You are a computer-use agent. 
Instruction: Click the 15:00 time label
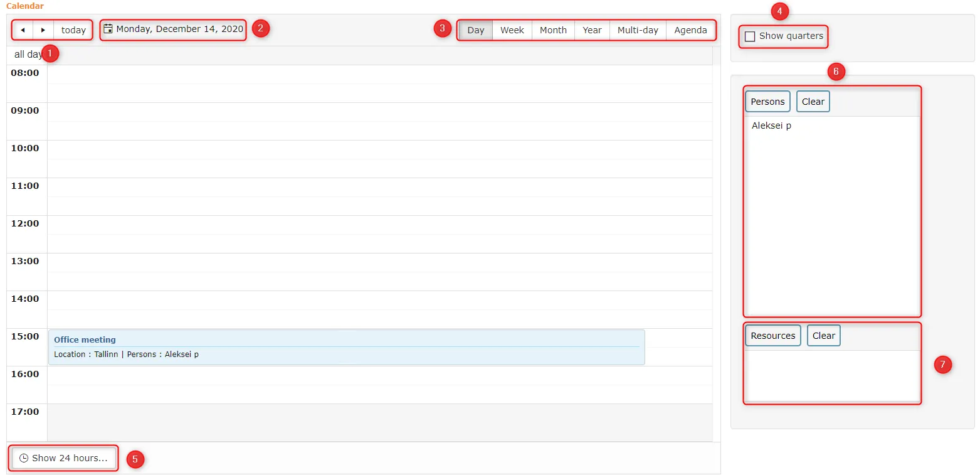pyautogui.click(x=25, y=336)
